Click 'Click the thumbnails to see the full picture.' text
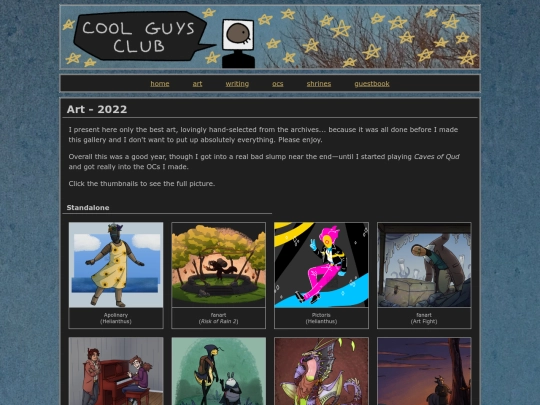 click(142, 184)
